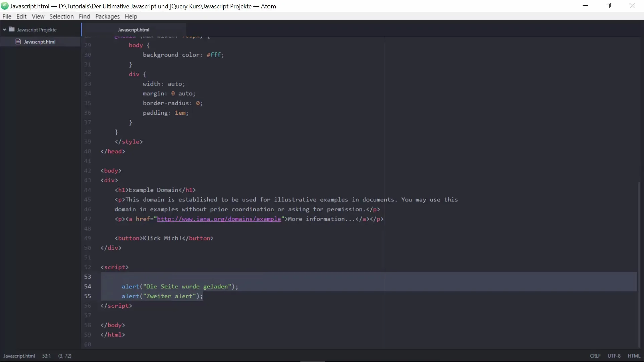Switch to the Javascript.html editor tab
The image size is (644, 362).
pyautogui.click(x=133, y=30)
